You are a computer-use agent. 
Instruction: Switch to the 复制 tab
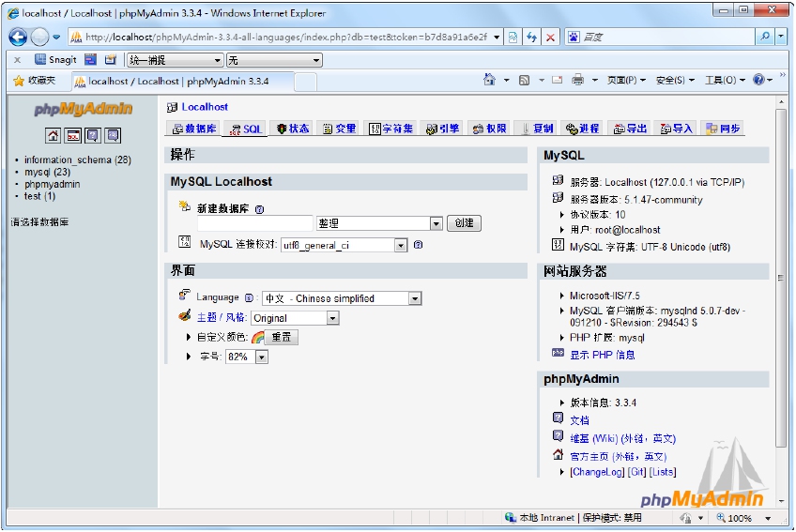(537, 129)
